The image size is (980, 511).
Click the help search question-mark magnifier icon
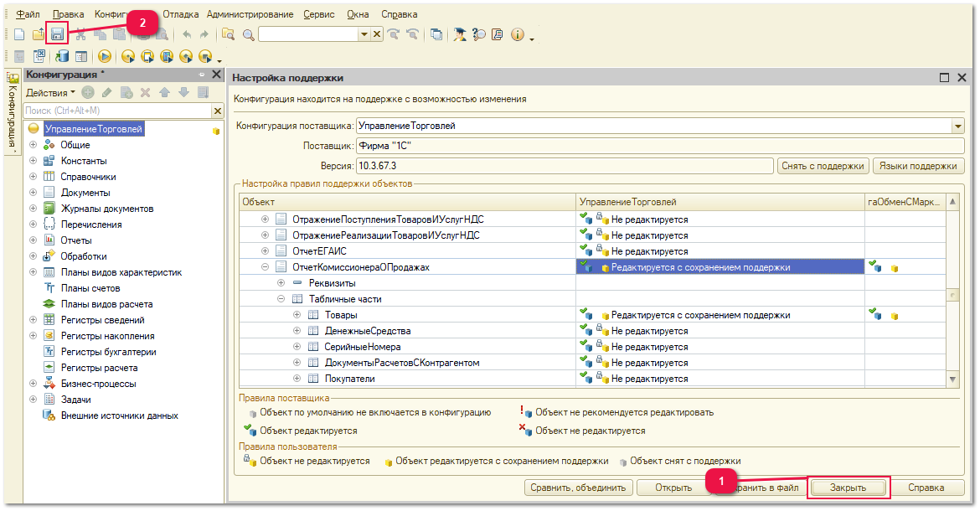[x=479, y=34]
